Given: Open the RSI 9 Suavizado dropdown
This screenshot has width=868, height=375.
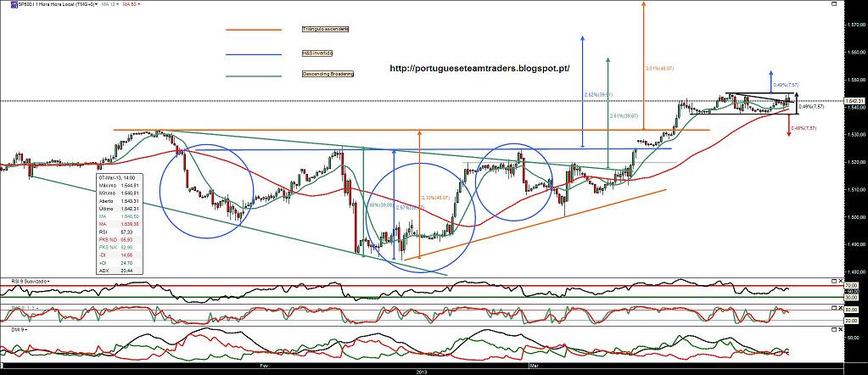Looking at the screenshot, I should [x=48, y=282].
